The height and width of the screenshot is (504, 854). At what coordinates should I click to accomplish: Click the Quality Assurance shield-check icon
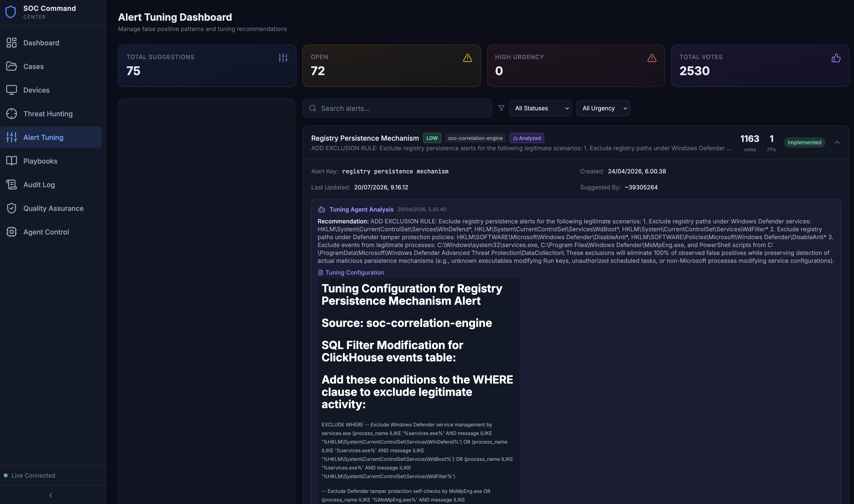point(12,208)
